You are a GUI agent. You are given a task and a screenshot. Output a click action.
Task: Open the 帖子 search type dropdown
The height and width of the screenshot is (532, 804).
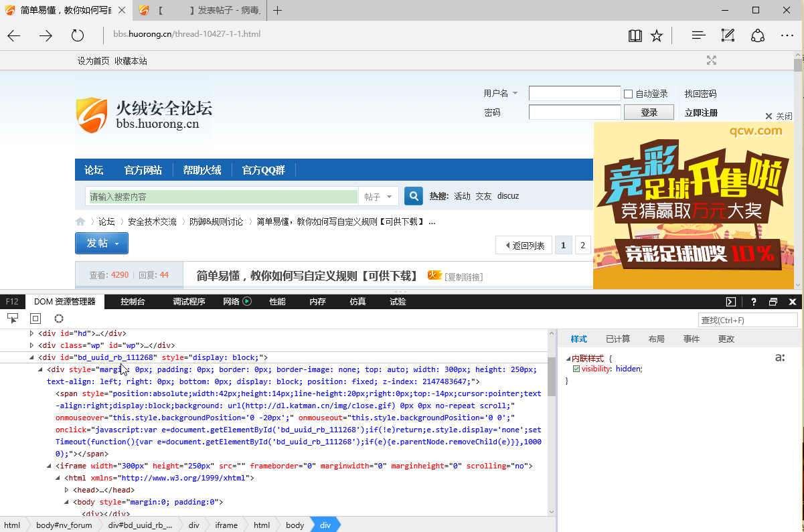379,197
